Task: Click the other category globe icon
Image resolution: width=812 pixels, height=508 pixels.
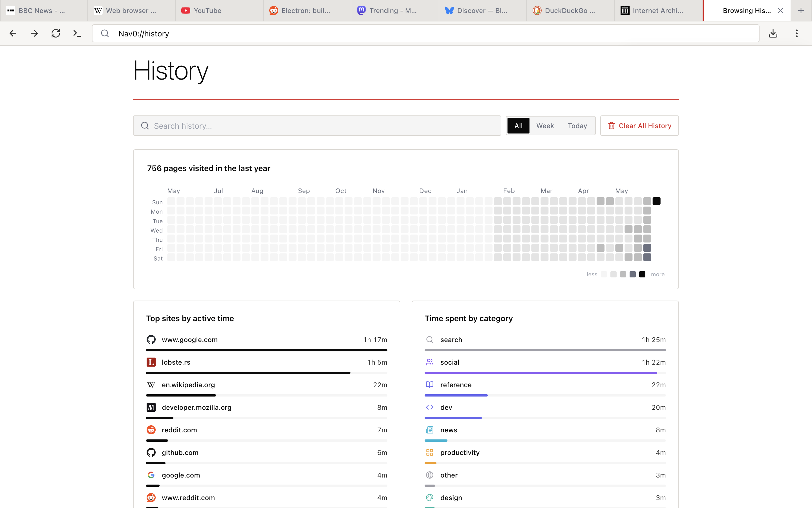Action: [x=429, y=475]
